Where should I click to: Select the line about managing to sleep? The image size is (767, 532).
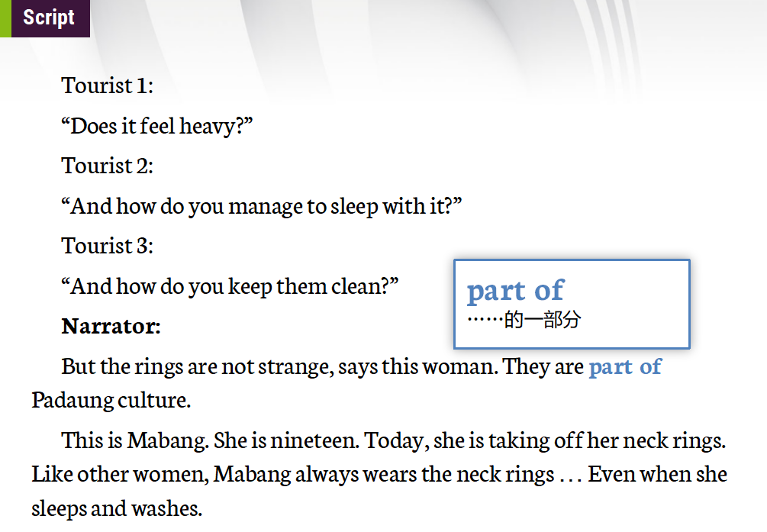point(262,206)
